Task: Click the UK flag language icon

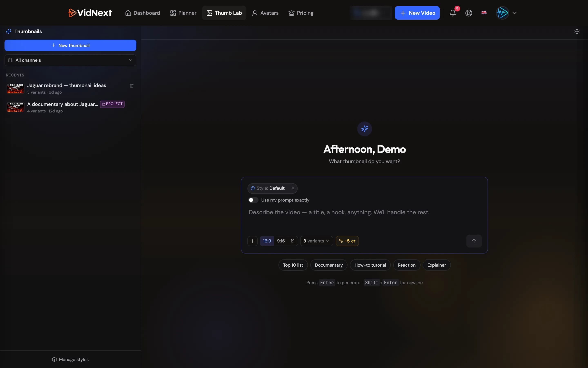Action: point(484,12)
